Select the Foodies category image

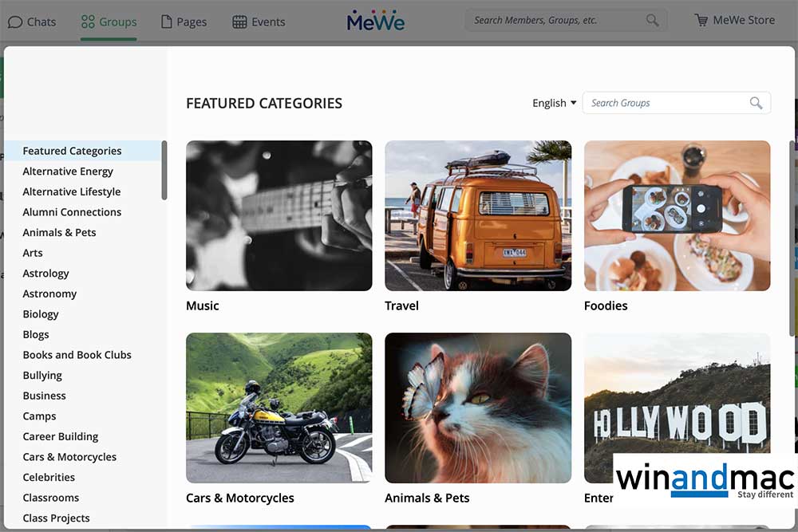tap(677, 216)
